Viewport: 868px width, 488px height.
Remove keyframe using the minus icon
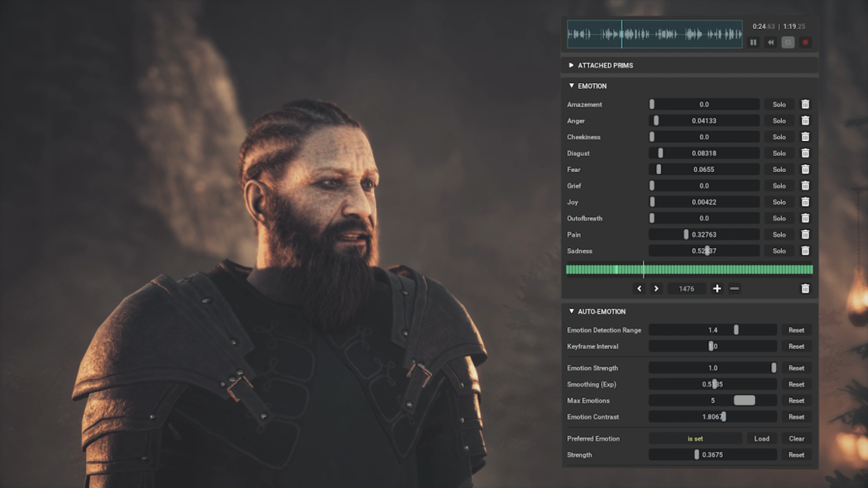(734, 288)
